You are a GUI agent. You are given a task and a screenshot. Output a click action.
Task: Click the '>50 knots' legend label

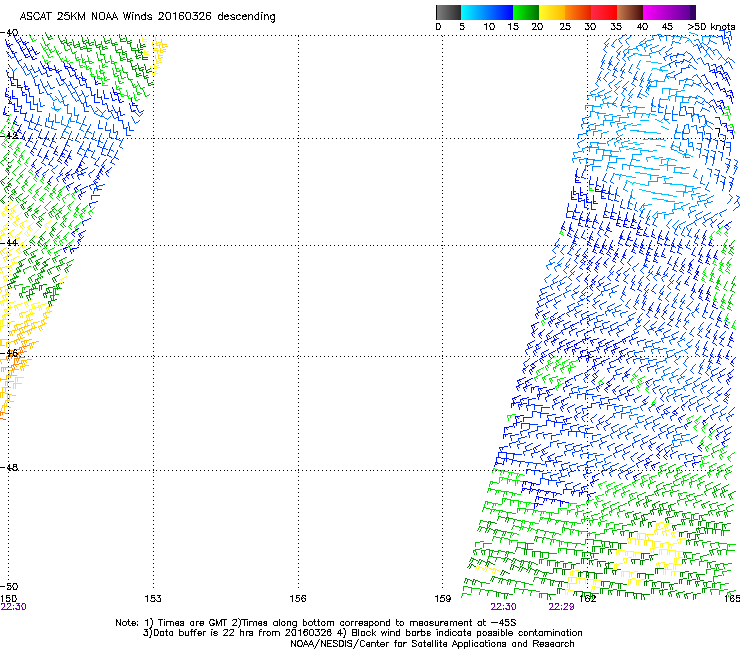click(x=711, y=27)
